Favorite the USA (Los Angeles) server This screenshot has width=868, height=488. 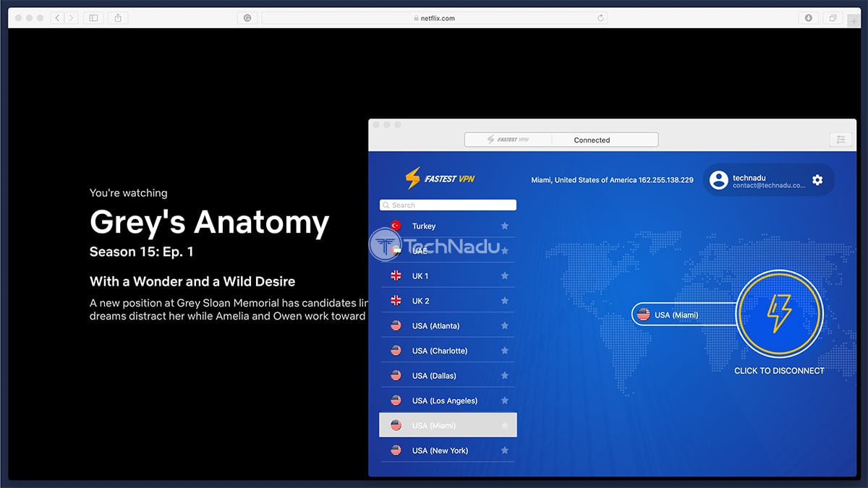505,401
